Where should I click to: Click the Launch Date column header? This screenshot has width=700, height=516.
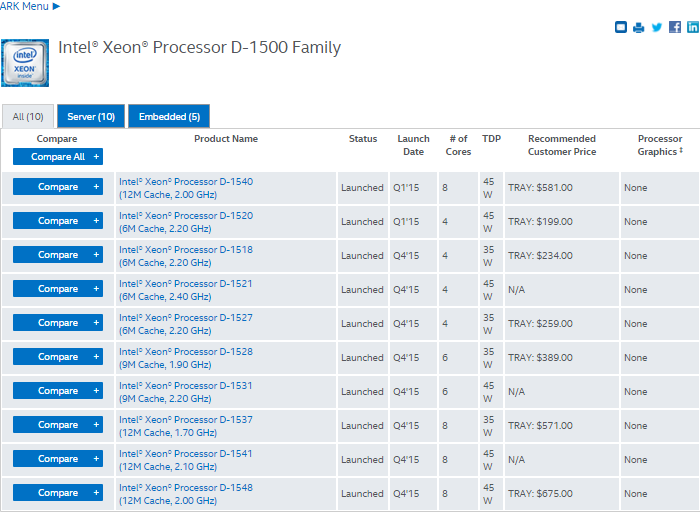click(x=413, y=145)
